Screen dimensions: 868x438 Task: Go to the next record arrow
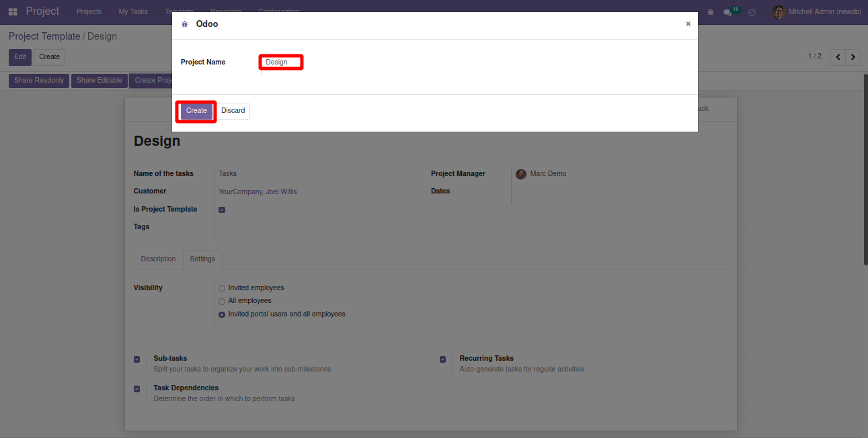tap(853, 57)
